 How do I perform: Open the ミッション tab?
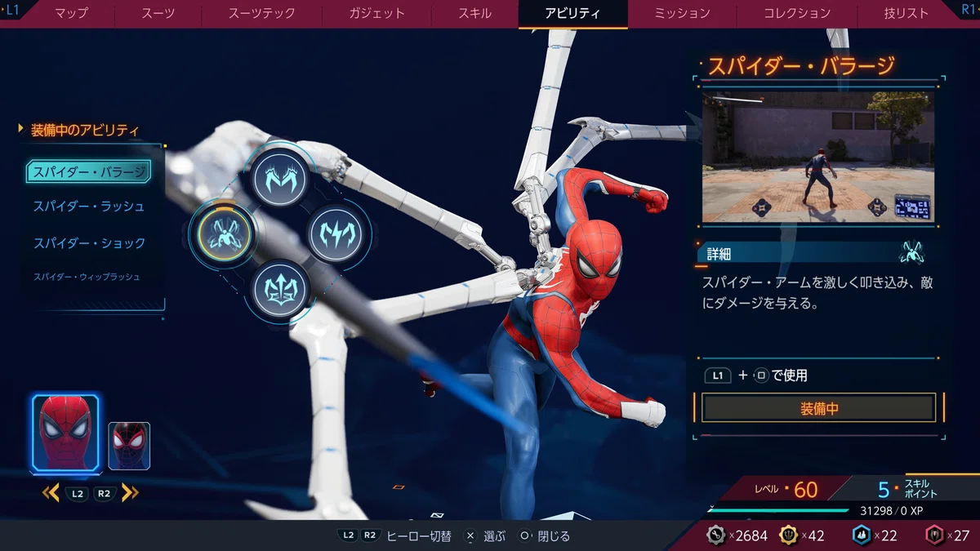[x=682, y=14]
